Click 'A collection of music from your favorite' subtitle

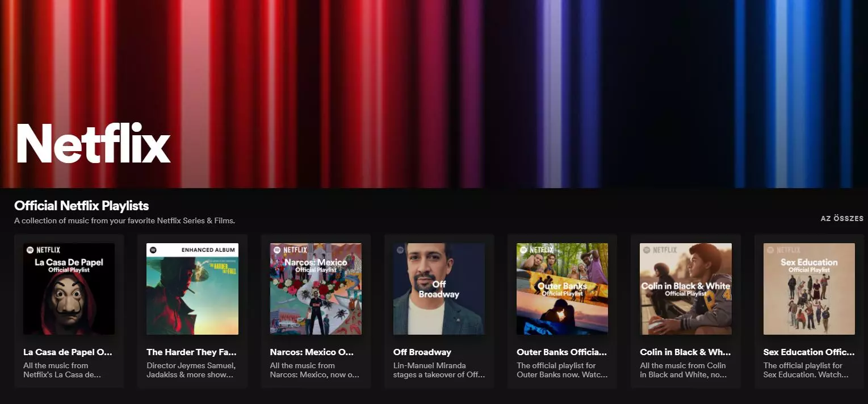coord(124,220)
